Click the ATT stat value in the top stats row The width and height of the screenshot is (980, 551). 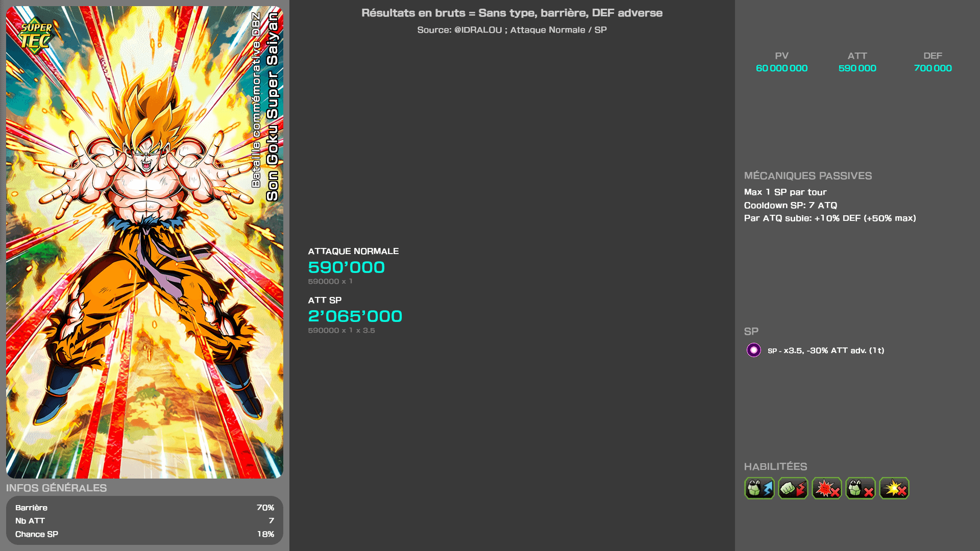coord(857,68)
